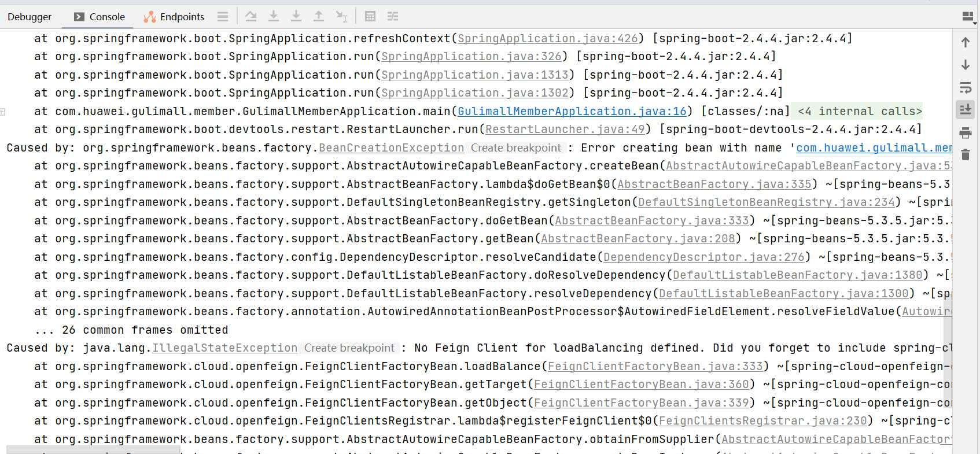Image resolution: width=980 pixels, height=454 pixels.
Task: Open DependencyDescriptor.java:276 link
Action: point(703,257)
